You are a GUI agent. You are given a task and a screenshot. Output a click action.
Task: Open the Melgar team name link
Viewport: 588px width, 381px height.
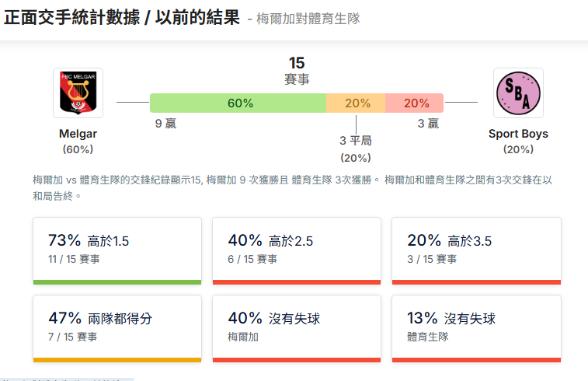[x=78, y=134]
